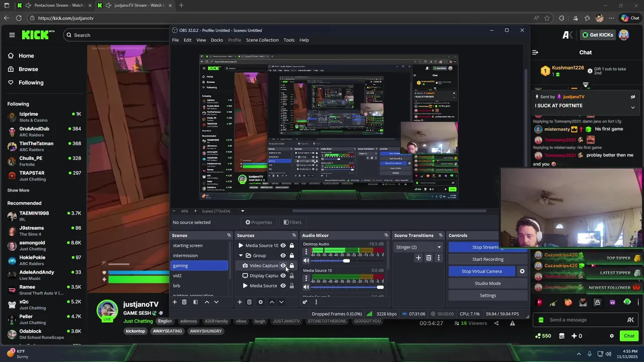Open Edit menu in OBS
This screenshot has height=362, width=644.
click(187, 40)
